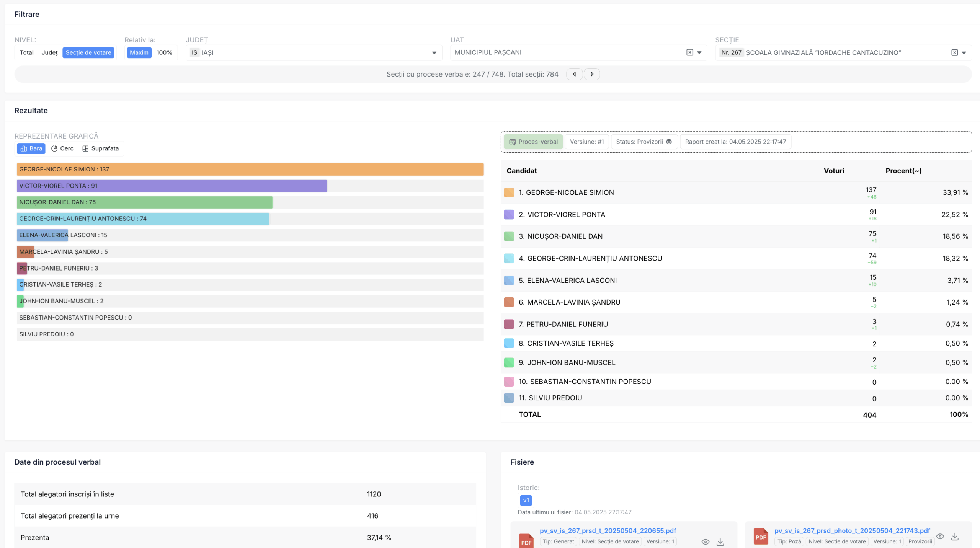
Task: Download the photo PDF file
Action: (955, 536)
